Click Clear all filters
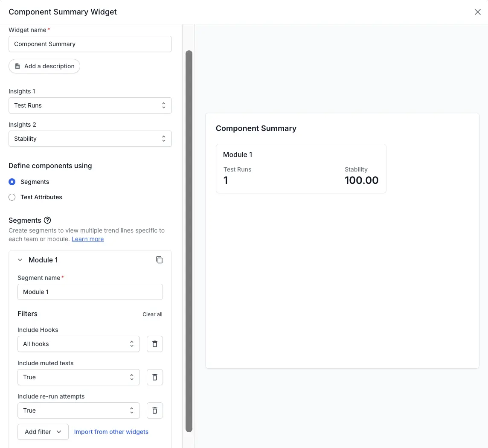Viewport: 488px width, 448px height. (x=152, y=314)
